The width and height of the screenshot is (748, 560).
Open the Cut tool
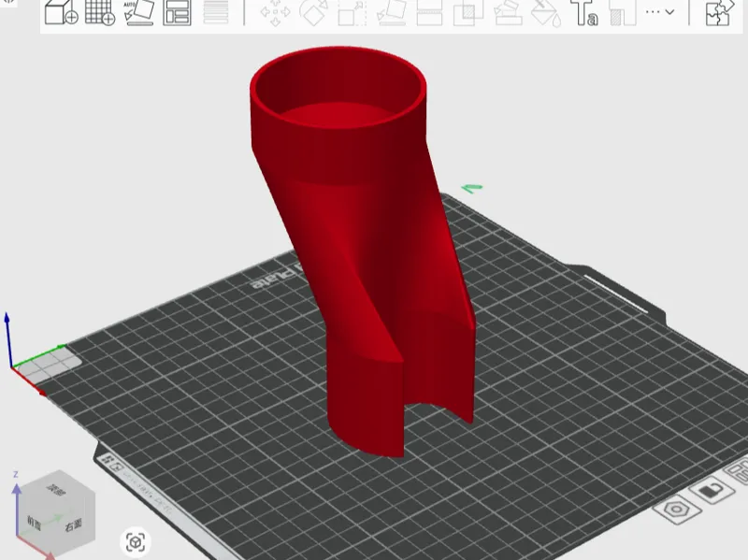point(429,12)
